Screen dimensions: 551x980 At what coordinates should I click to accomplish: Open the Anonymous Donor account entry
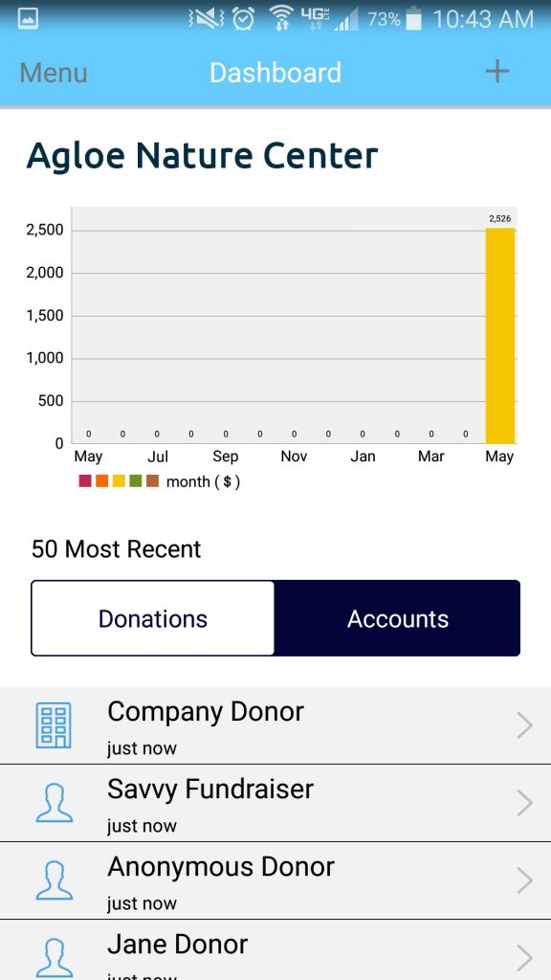275,880
